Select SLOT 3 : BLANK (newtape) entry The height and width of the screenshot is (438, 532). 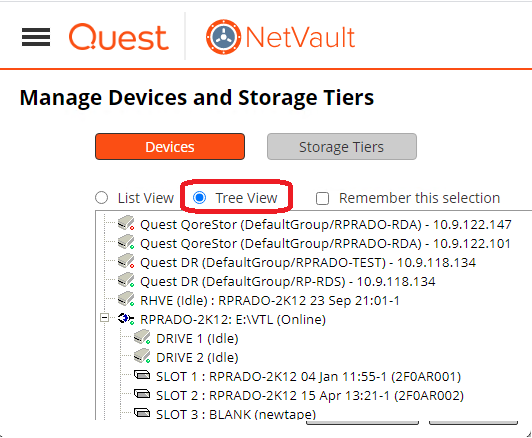236,414
